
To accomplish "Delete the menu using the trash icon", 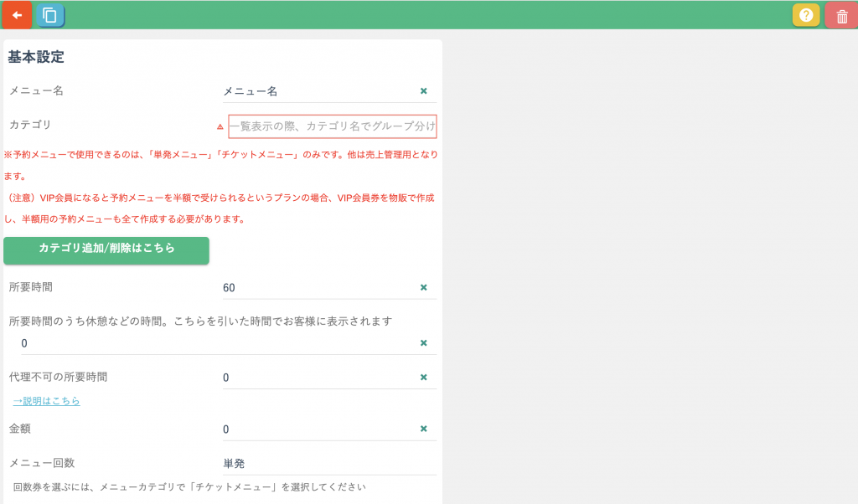I will point(842,16).
